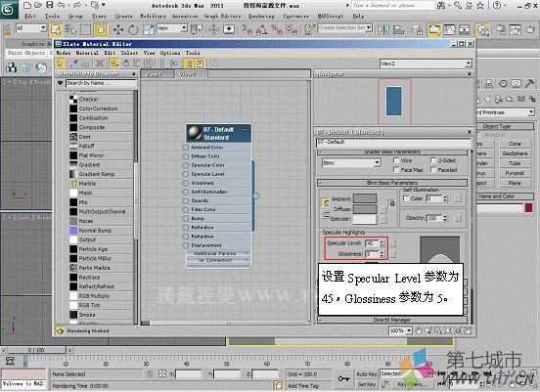Click the Pan tool hand icon in Slate editor
540x392 pixels.
(x=418, y=330)
